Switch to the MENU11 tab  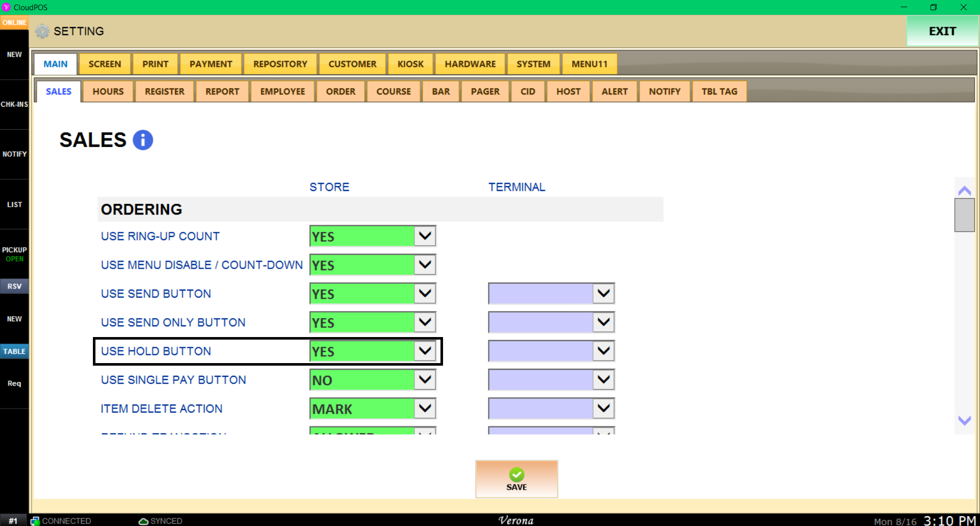pos(590,64)
